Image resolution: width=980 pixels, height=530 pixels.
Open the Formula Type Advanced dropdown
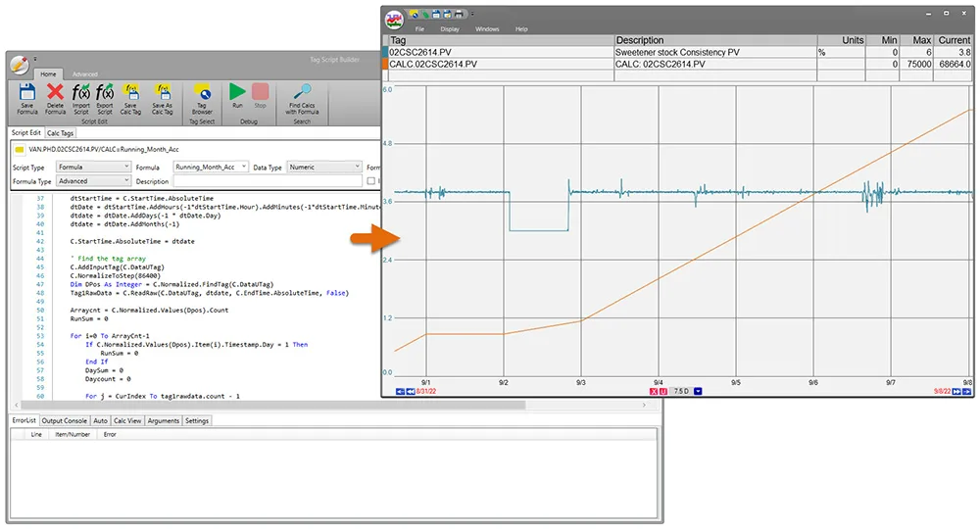click(x=93, y=181)
